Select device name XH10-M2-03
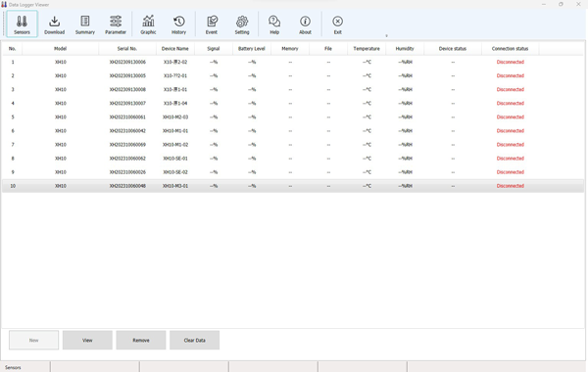This screenshot has height=372, width=588. (x=175, y=116)
